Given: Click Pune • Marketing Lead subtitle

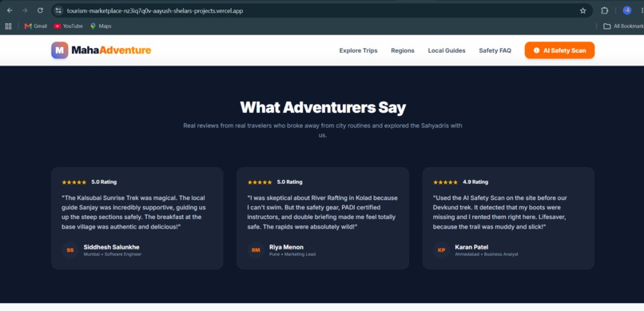Looking at the screenshot, I should 292,254.
